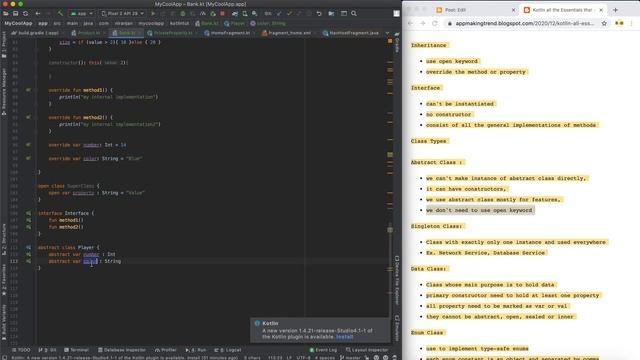This screenshot has height=360, width=640.
Task: Open the UTF-8 encoding selector in status bar
Action: 303,358
